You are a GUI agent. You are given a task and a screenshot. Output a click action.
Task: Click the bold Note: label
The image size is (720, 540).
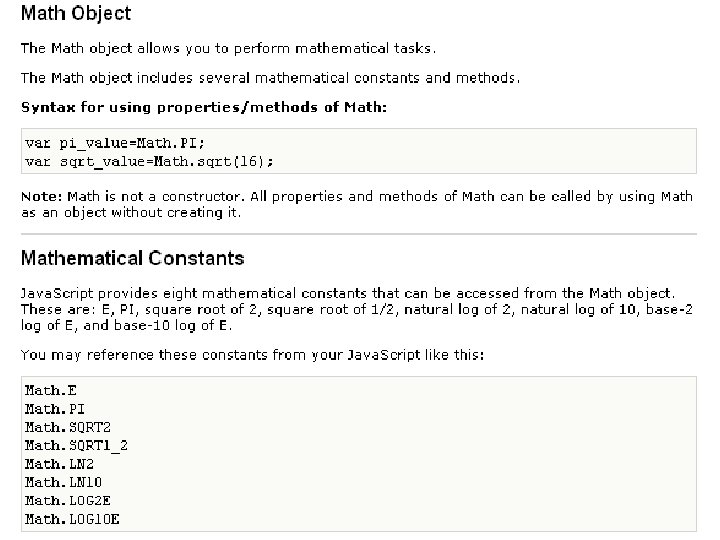(42, 197)
